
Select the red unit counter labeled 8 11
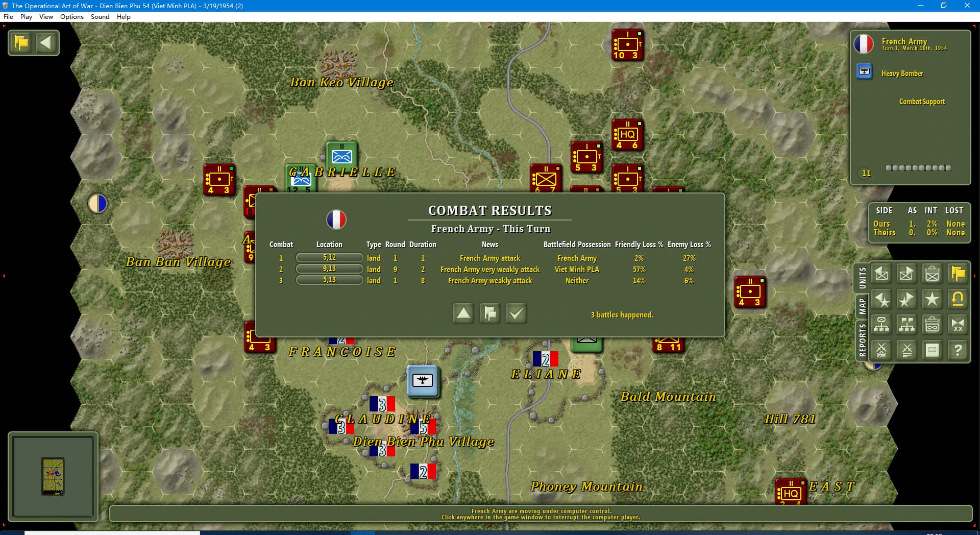[x=668, y=345]
